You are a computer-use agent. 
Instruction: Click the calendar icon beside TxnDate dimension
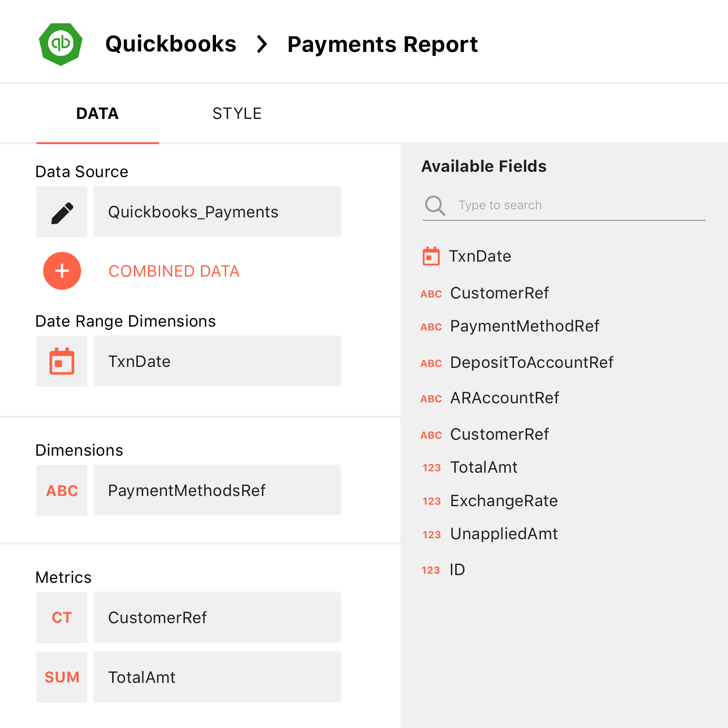pyautogui.click(x=62, y=362)
